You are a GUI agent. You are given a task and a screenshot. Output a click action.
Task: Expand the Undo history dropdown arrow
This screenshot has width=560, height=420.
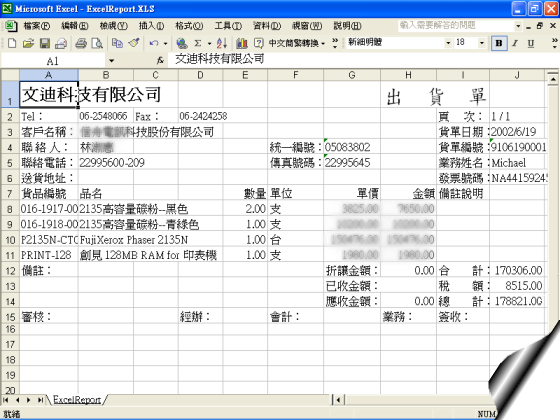point(165,44)
